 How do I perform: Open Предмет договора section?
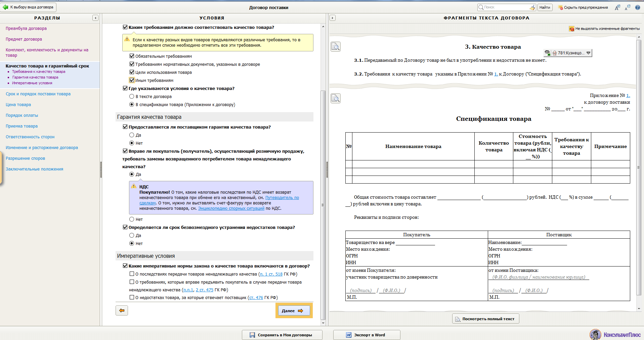(24, 39)
